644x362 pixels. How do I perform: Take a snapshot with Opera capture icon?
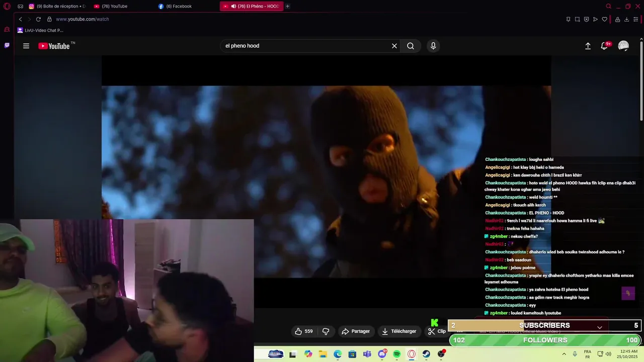pos(577,19)
